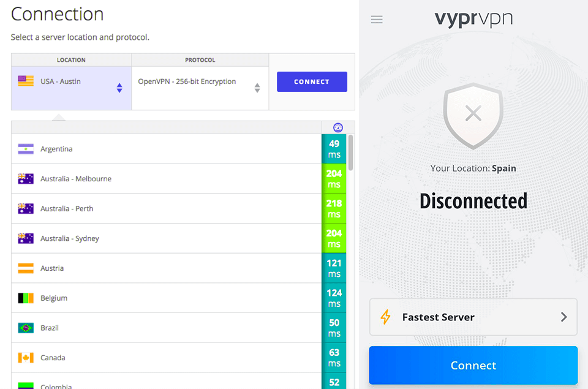
Task: Click the LOCATION column header
Action: (x=70, y=59)
